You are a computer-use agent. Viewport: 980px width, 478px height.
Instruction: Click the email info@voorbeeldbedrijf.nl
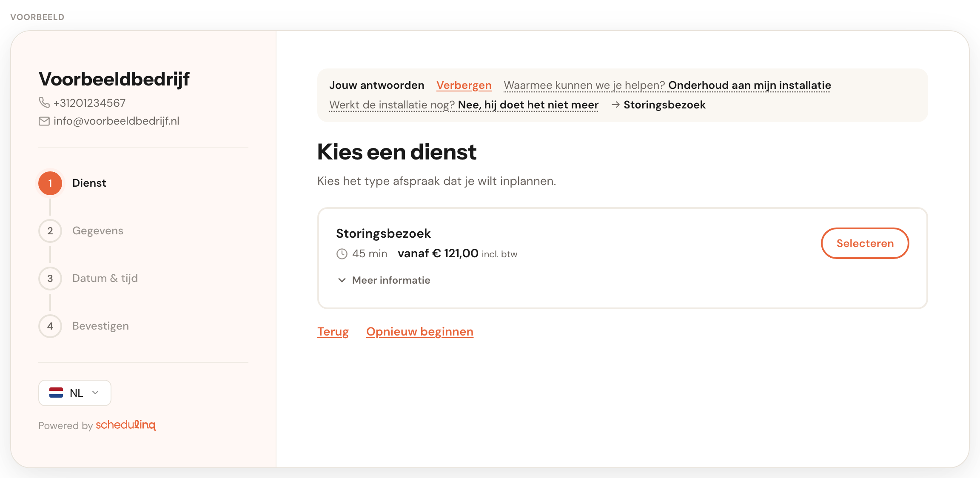tap(117, 121)
